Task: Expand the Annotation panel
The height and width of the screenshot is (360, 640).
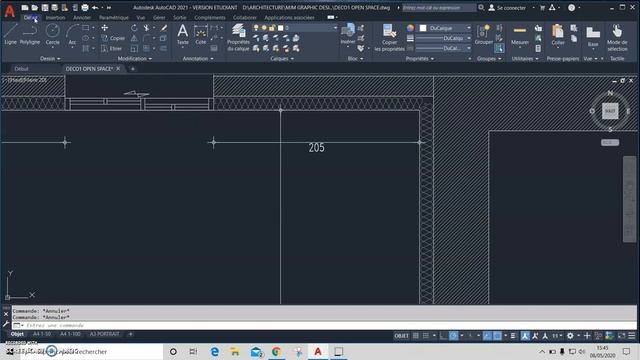Action: click(x=198, y=58)
